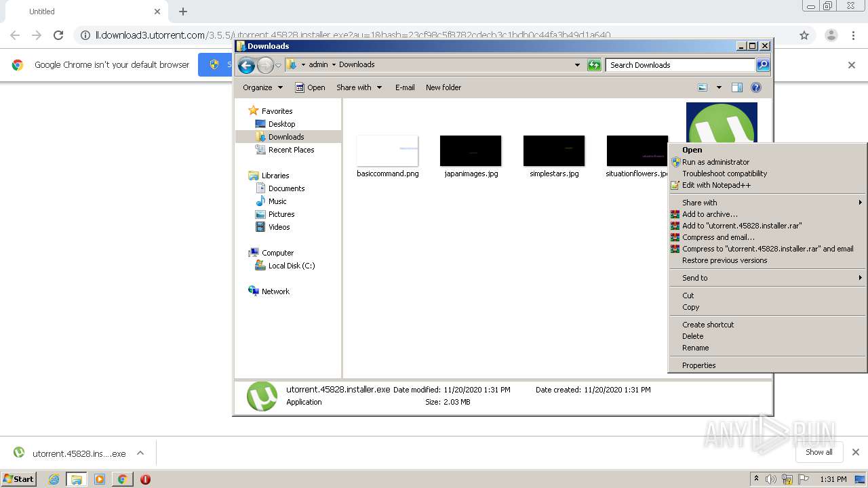Image resolution: width=868 pixels, height=488 pixels.
Task: Open Internet Explorer from the taskbar
Action: pyautogui.click(x=54, y=479)
